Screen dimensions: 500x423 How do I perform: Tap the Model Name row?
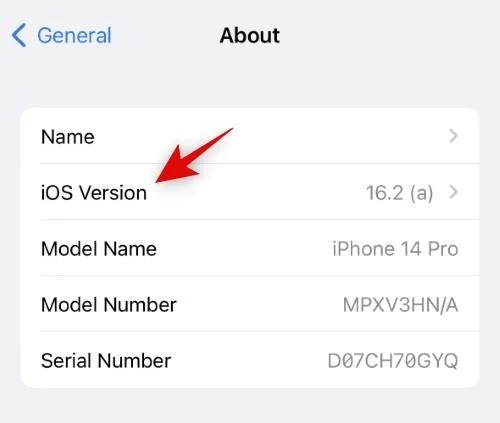(x=250, y=248)
